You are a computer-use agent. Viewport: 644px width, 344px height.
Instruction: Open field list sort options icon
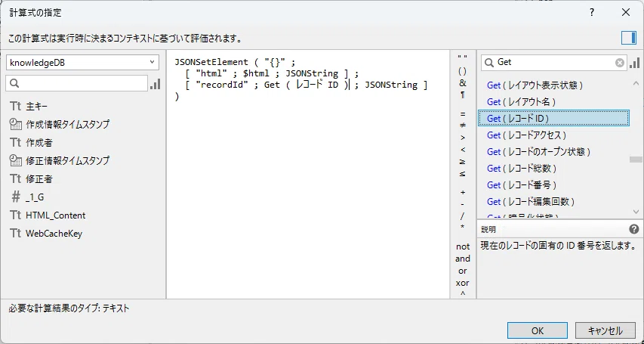click(156, 84)
